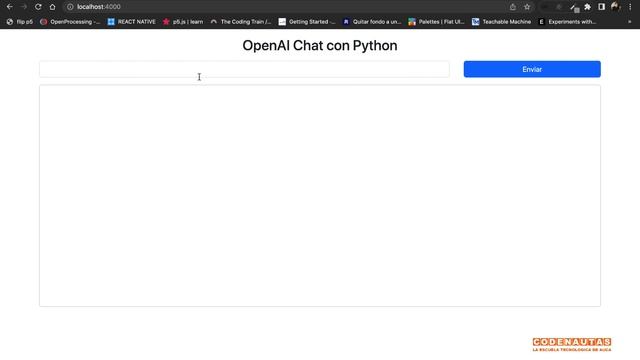Click inside the chat response area
Image resolution: width=640 pixels, height=360 pixels.
coord(320,196)
